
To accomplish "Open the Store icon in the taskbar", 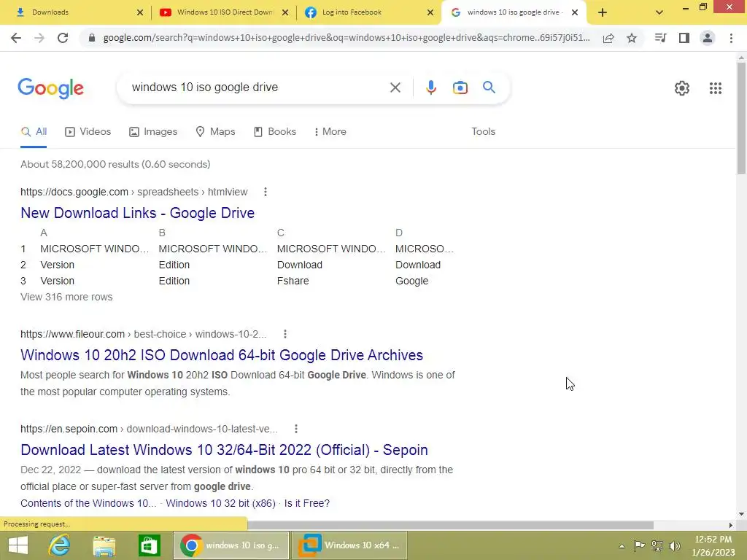I will pyautogui.click(x=149, y=545).
